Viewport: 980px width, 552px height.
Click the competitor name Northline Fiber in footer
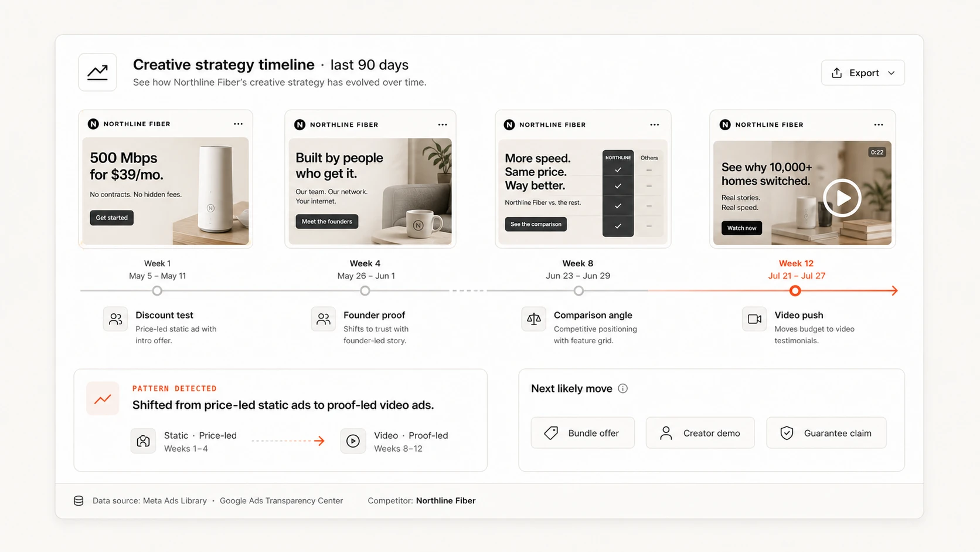[x=445, y=500]
